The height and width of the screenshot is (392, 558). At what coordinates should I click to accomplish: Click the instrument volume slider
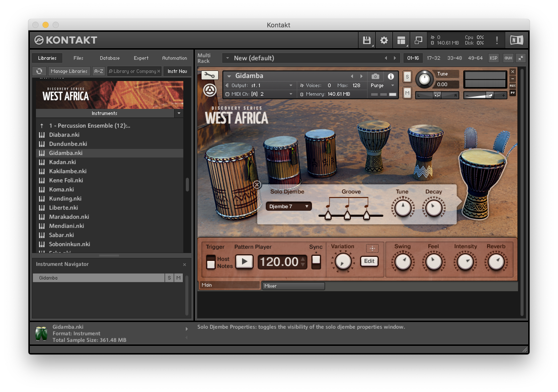coord(485,95)
